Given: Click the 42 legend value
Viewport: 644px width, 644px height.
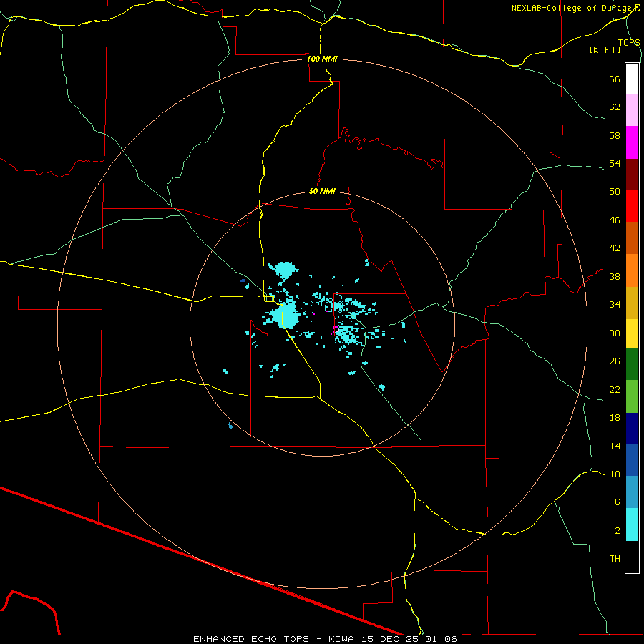Looking at the screenshot, I should pos(615,248).
